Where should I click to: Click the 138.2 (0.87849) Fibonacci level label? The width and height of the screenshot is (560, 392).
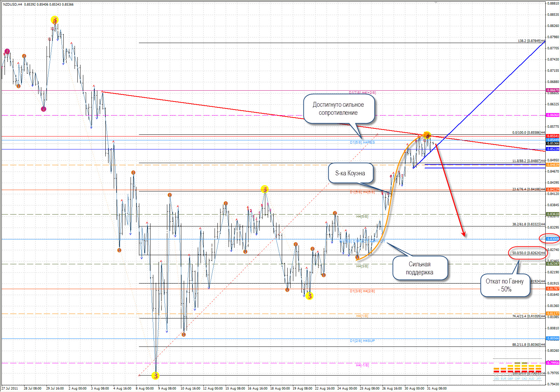[531, 41]
